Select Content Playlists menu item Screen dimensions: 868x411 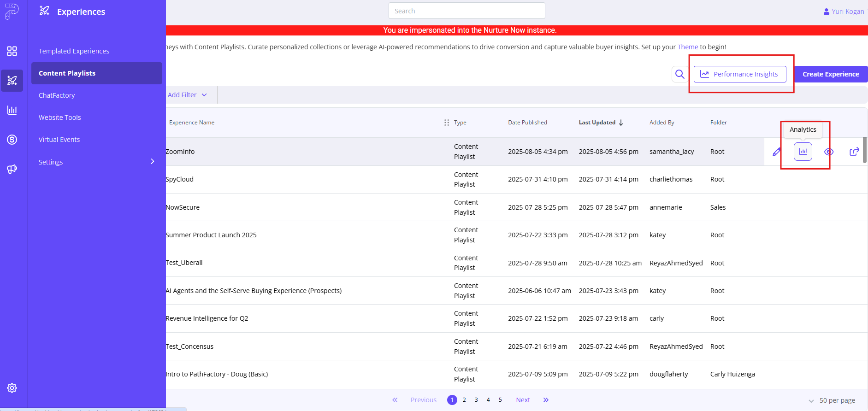97,73
